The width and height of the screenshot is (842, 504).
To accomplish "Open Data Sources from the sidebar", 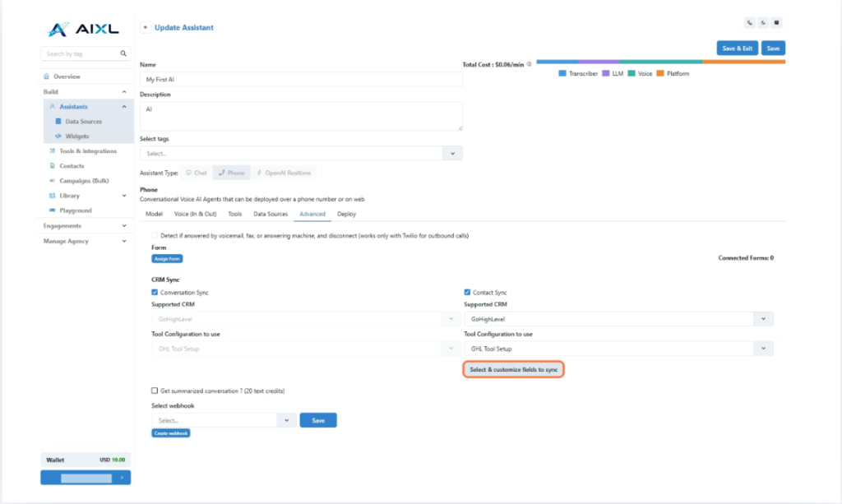I will (x=83, y=122).
